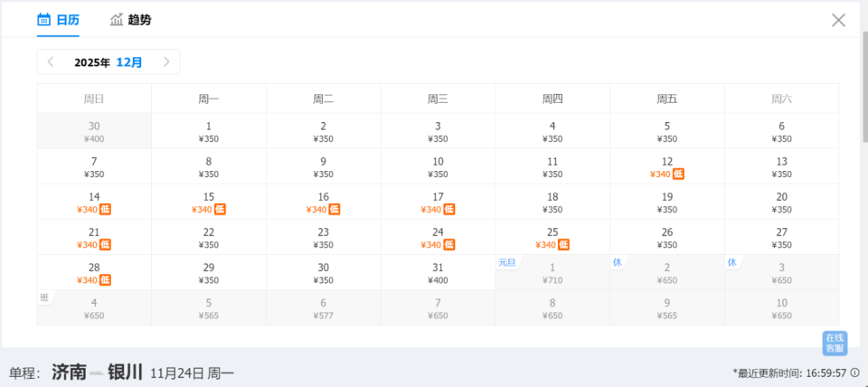Select December 1 at ¥350
Image resolution: width=868 pixels, height=387 pixels.
[x=209, y=132]
